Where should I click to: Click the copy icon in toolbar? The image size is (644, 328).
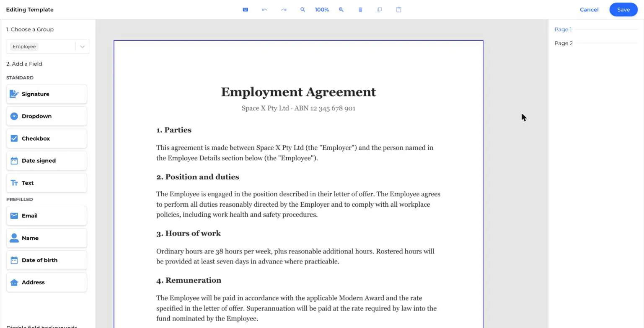[380, 10]
